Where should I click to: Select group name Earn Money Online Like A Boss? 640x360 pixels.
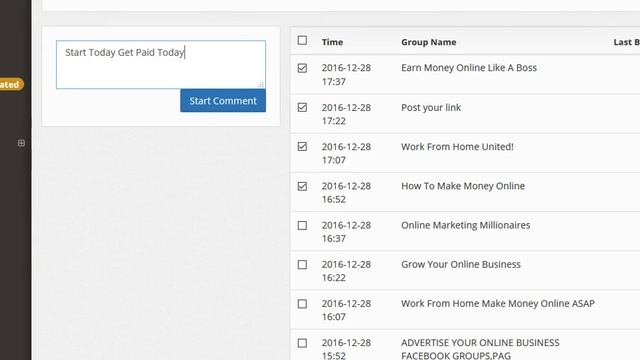[x=469, y=68]
